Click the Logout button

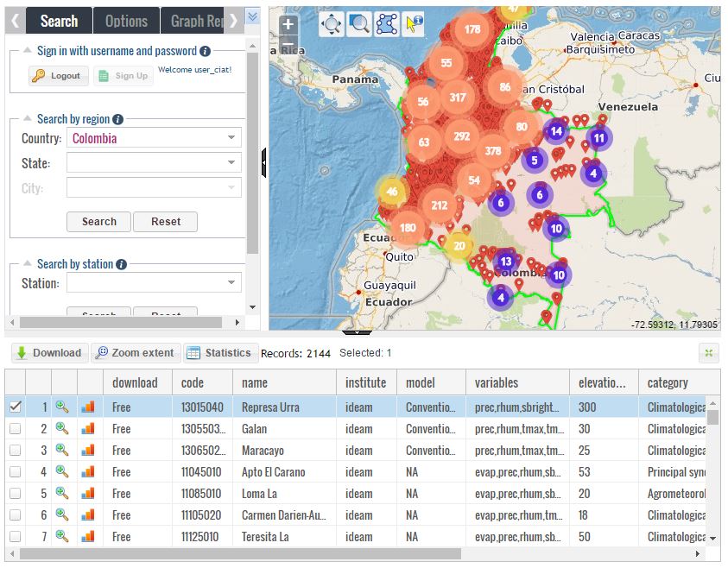pos(57,76)
